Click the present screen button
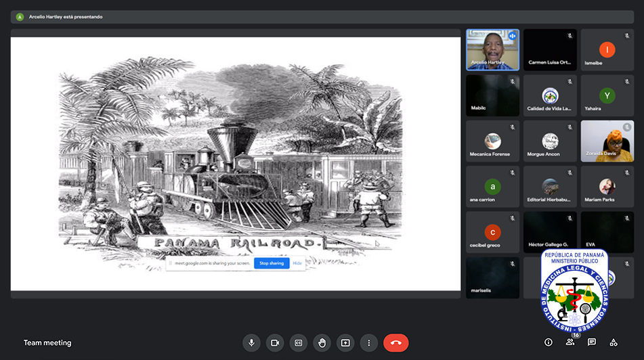The image size is (644, 360). click(345, 343)
